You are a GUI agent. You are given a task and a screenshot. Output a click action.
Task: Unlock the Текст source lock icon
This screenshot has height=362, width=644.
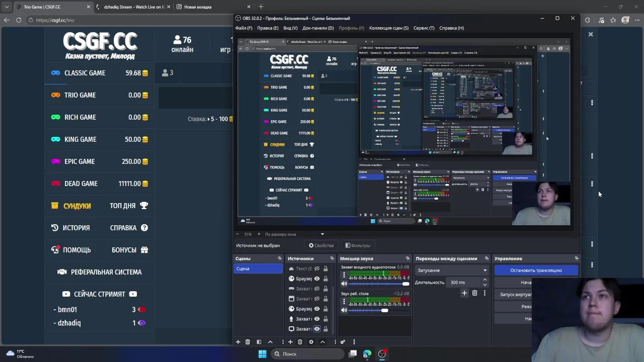(x=326, y=268)
